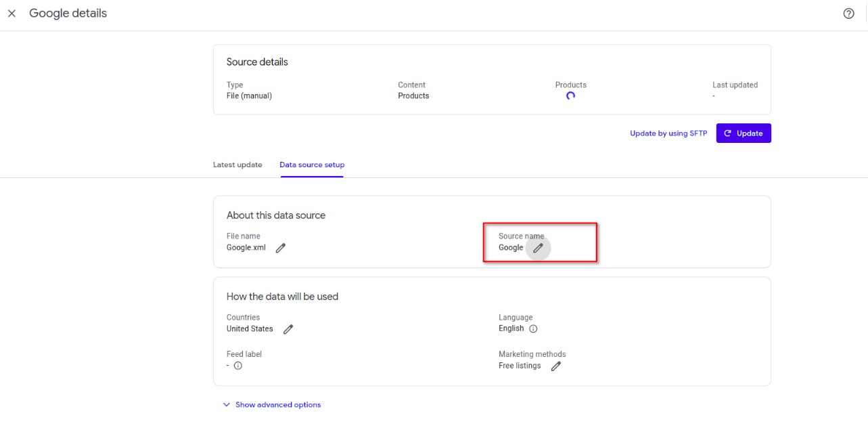Click the About this data source heading
The width and height of the screenshot is (868, 428).
pyautogui.click(x=276, y=215)
